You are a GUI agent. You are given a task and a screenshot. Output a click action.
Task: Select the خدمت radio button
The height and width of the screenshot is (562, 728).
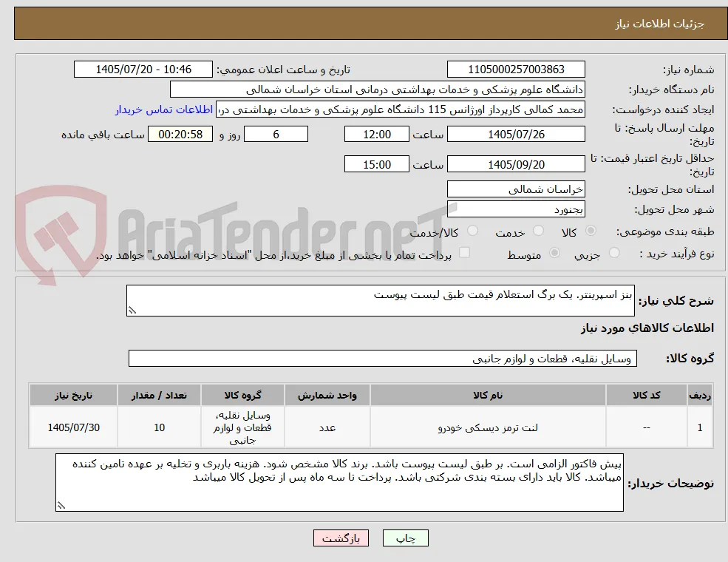click(538, 231)
